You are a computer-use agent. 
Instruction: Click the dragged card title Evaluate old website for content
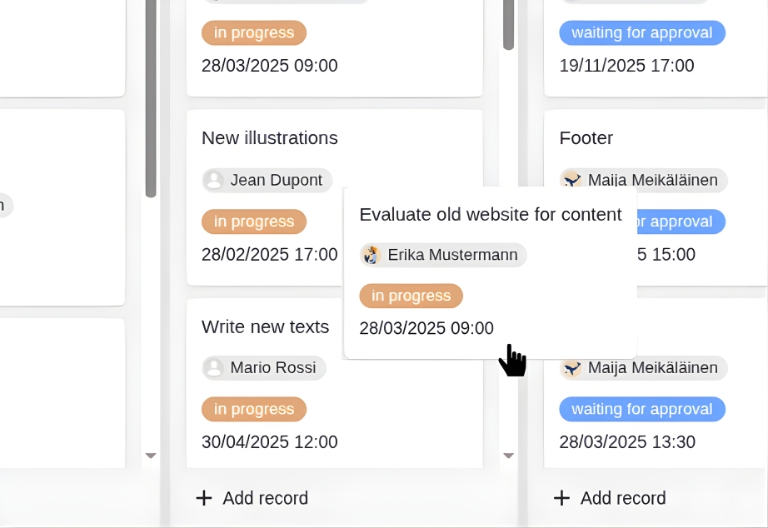(490, 215)
